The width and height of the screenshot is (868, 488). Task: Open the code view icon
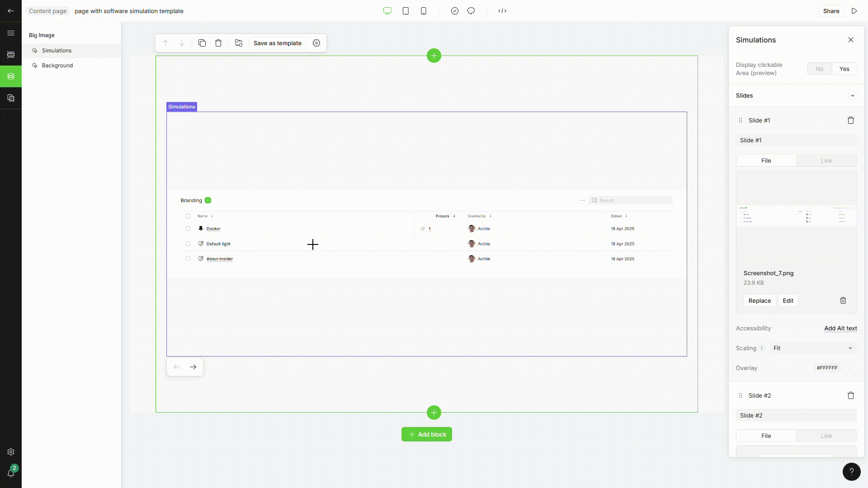point(502,11)
